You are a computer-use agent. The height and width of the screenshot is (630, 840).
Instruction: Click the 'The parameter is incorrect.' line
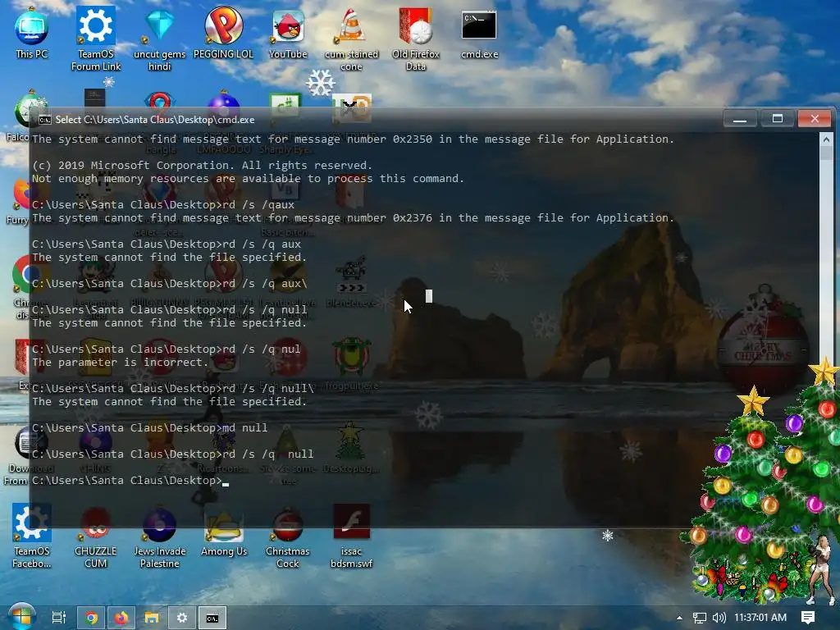coord(120,362)
